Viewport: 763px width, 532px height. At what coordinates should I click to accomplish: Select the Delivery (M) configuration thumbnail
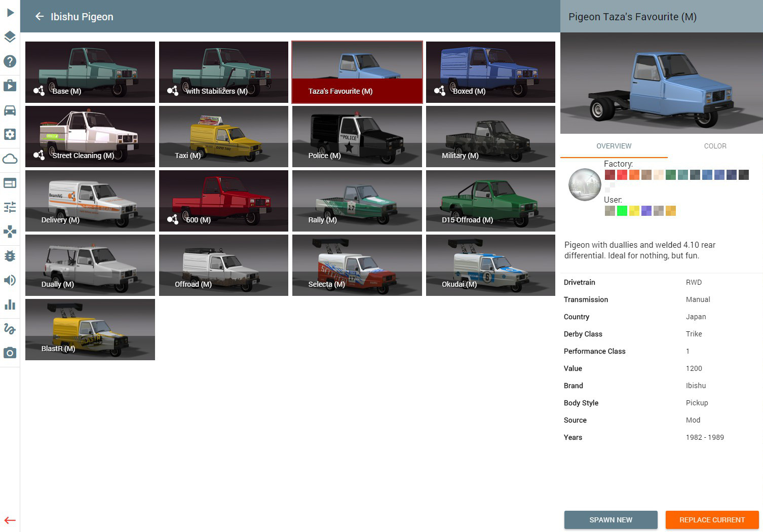[x=90, y=201]
